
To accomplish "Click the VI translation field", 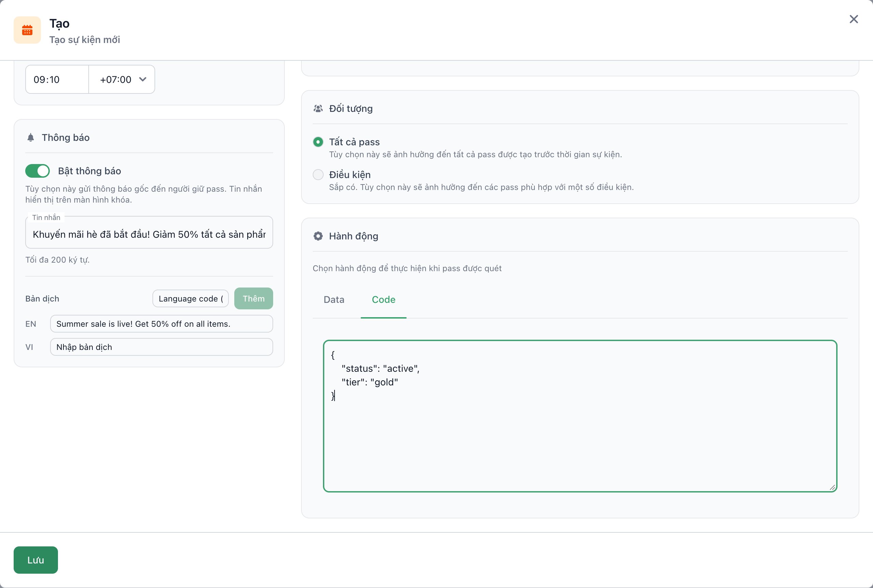I will click(162, 347).
